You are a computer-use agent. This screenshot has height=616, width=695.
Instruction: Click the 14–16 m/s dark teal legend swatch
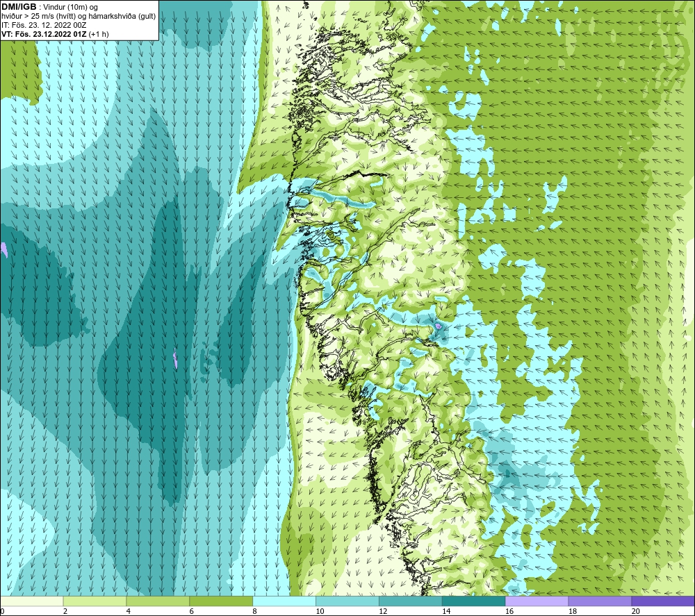tap(474, 601)
